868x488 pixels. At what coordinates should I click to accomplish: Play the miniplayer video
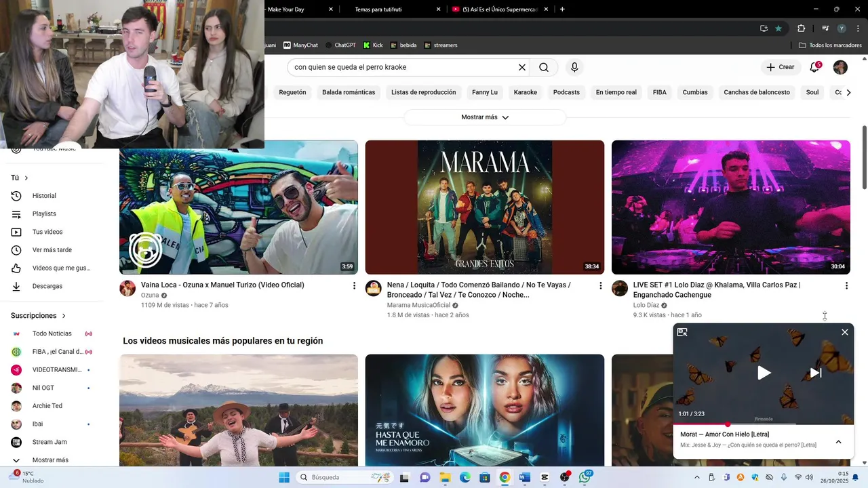[764, 373]
